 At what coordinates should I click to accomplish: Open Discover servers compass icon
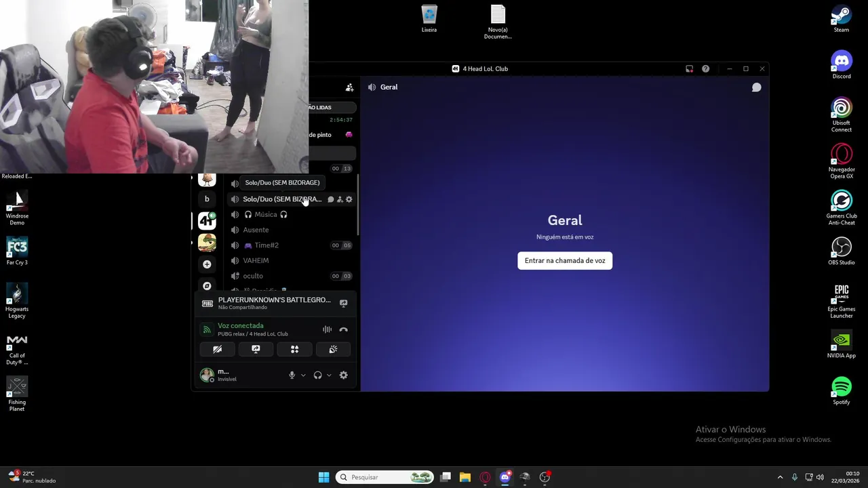coord(207,286)
